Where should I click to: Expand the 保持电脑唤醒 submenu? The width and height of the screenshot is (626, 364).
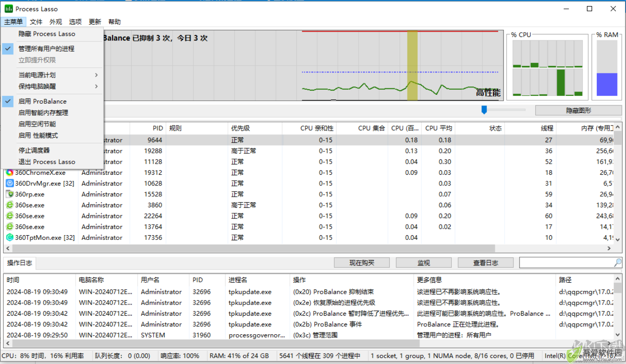(x=52, y=86)
